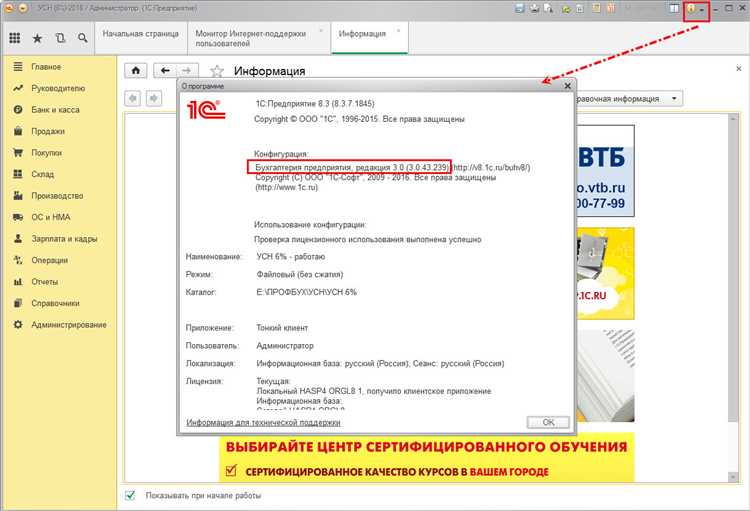Close the Информация tab
Viewport: 750px width, 511px height.
pyautogui.click(x=398, y=31)
